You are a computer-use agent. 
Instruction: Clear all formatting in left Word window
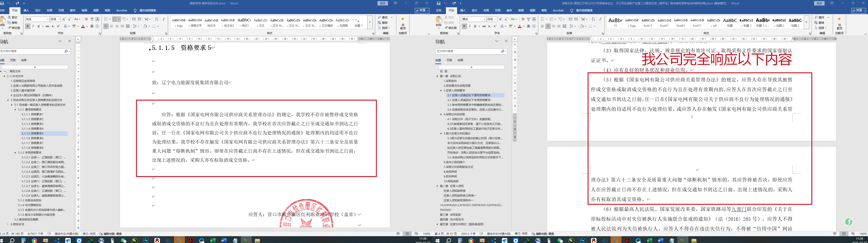pos(87,19)
